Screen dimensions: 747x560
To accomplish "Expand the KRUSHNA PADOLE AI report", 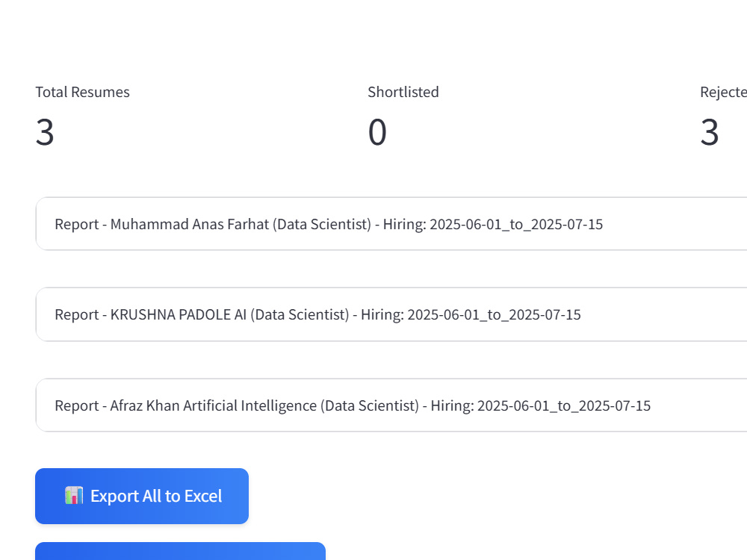I will click(x=391, y=314).
